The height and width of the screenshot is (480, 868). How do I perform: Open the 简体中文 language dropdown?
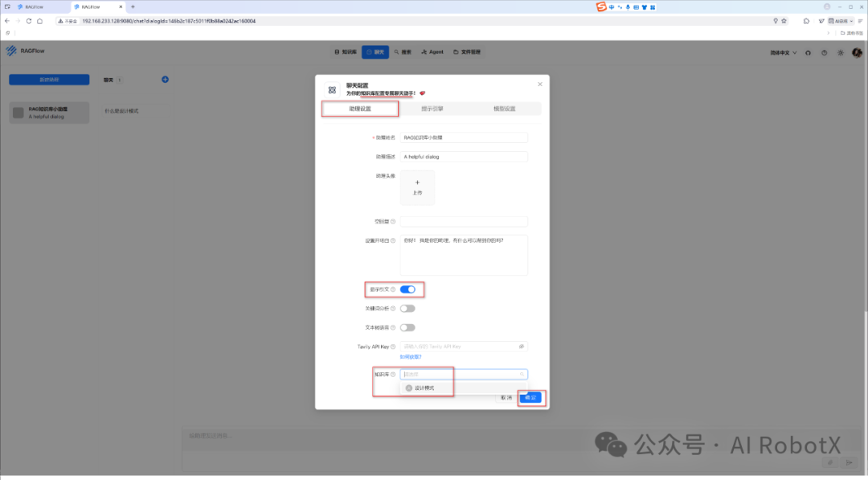[x=784, y=52]
